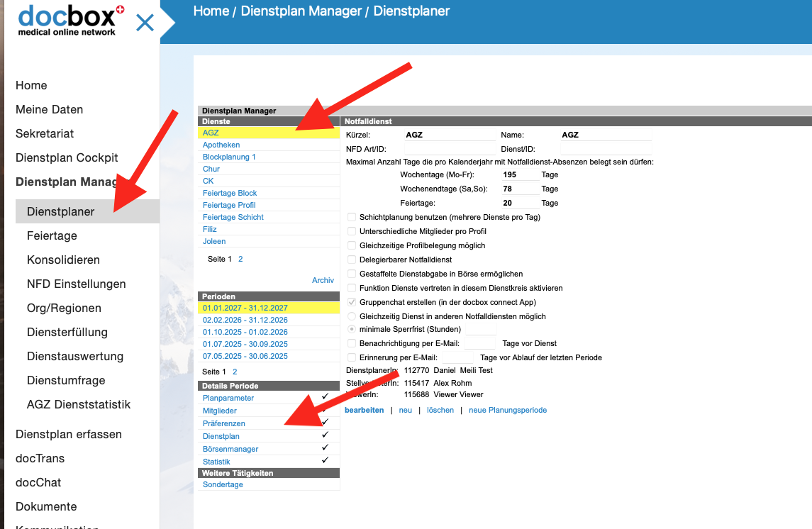
Task: Select the Apotheken service in Dienste list
Action: [x=221, y=145]
